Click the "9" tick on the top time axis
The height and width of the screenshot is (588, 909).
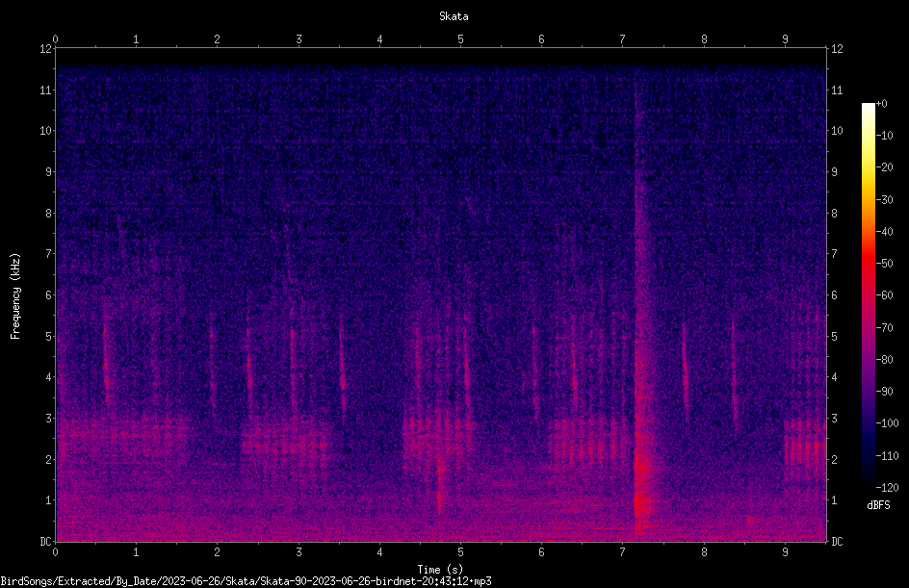point(785,39)
